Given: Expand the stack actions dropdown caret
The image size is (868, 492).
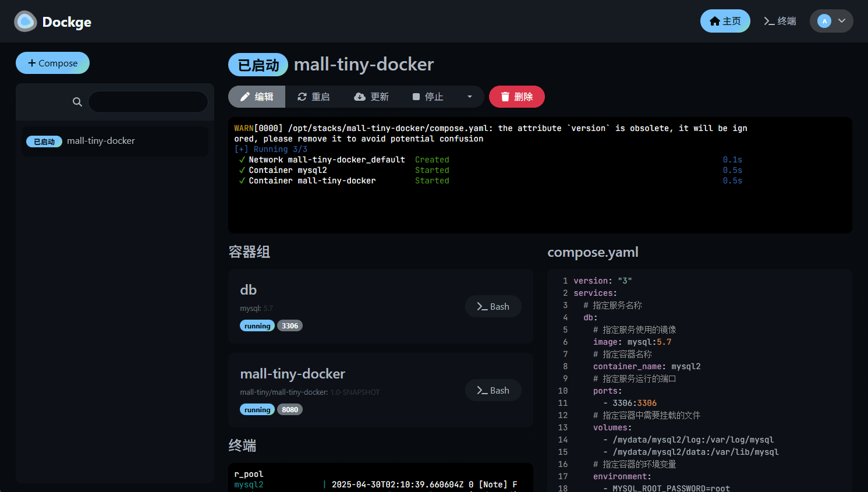Looking at the screenshot, I should point(470,97).
